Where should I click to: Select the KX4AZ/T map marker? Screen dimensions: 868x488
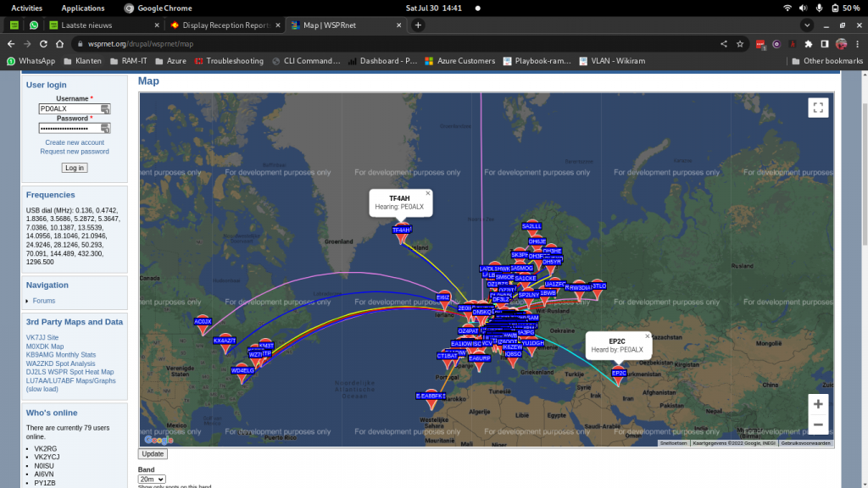[x=225, y=344]
